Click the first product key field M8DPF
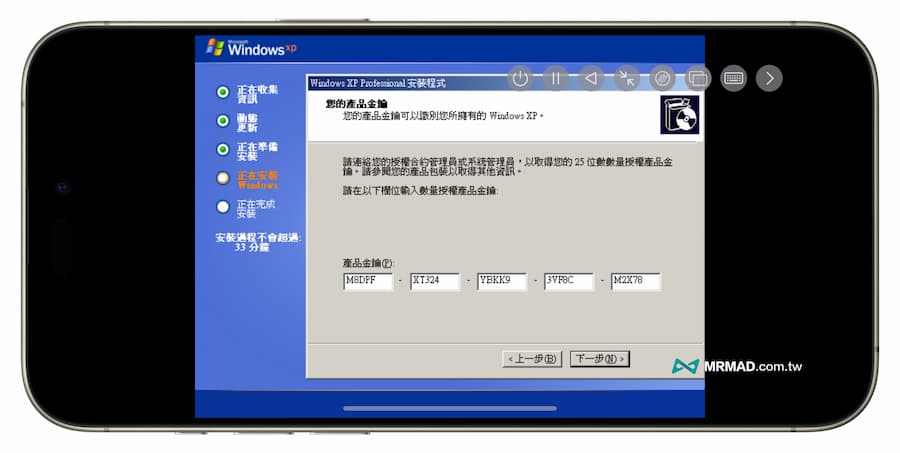 pyautogui.click(x=367, y=281)
